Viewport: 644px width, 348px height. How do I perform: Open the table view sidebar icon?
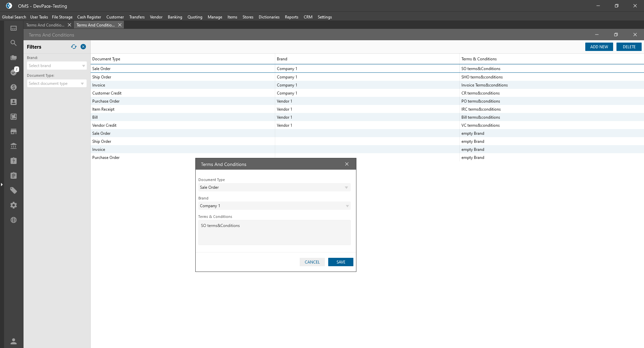pyautogui.click(x=13, y=28)
